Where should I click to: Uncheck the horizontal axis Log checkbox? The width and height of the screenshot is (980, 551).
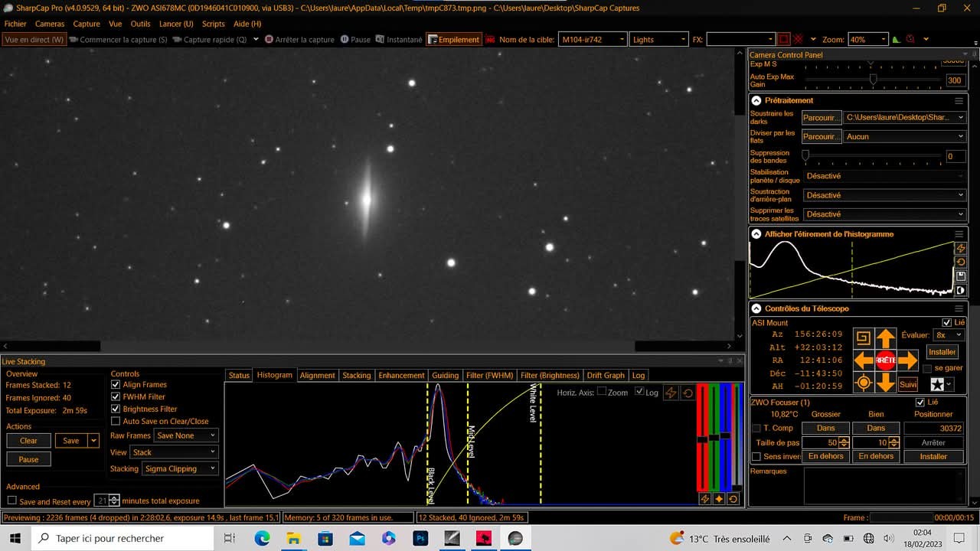(x=639, y=392)
